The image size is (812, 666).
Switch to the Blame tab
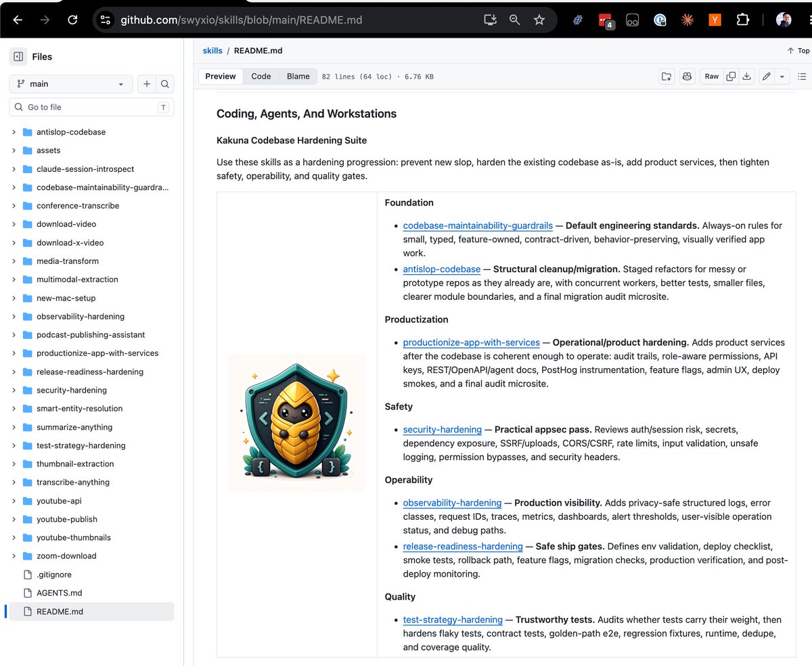298,76
